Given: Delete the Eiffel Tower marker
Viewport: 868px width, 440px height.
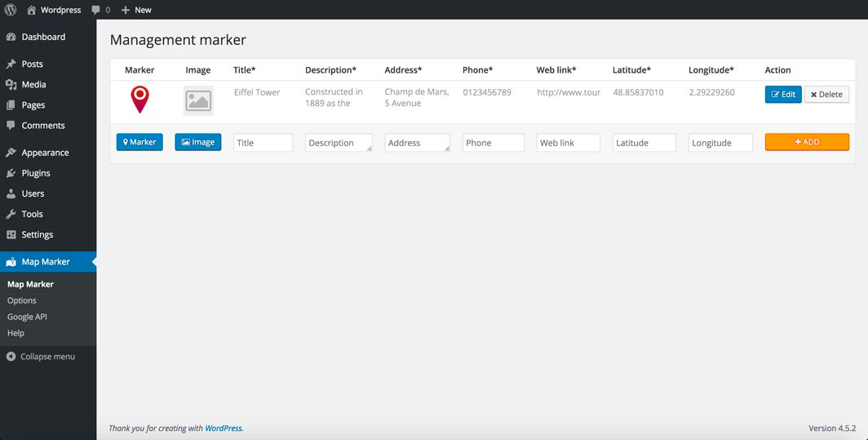Looking at the screenshot, I should 826,94.
